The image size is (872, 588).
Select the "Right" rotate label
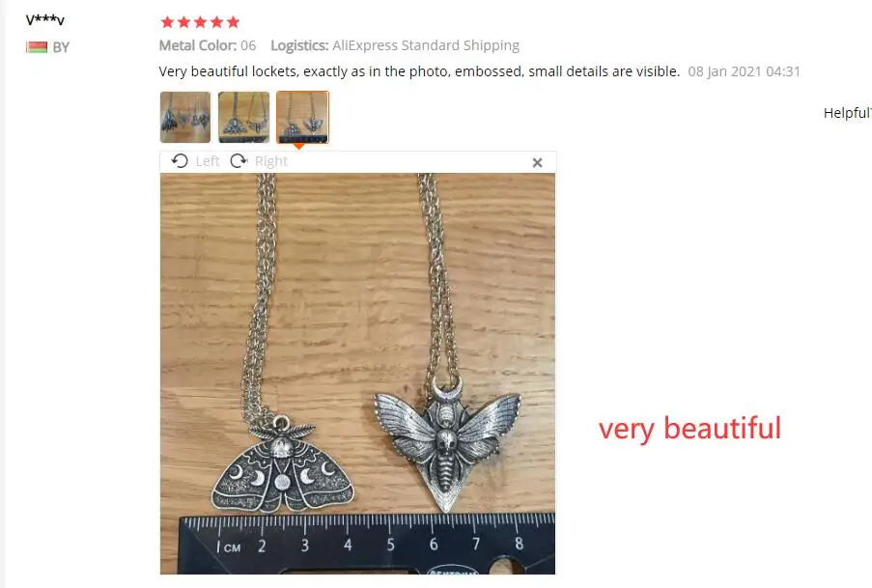coord(270,161)
